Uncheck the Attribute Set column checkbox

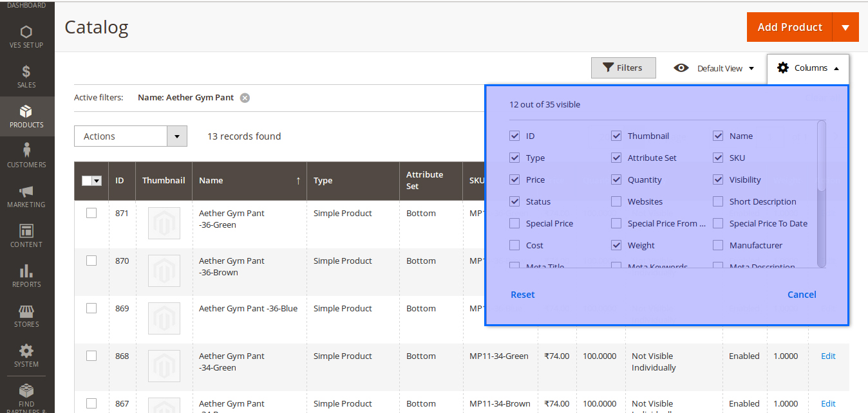coord(616,158)
